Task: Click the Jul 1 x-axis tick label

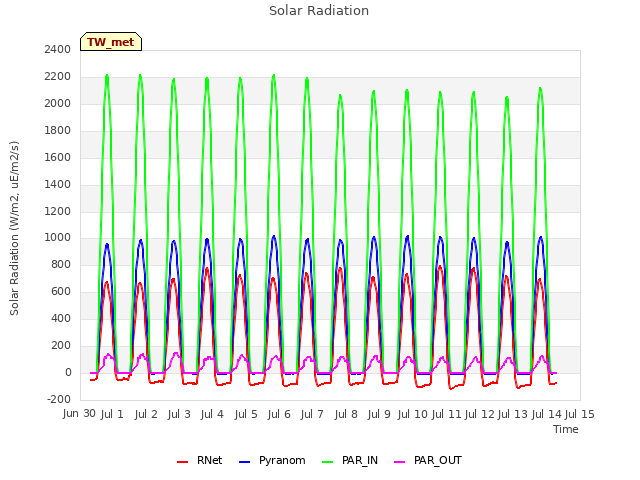Action: (x=112, y=414)
